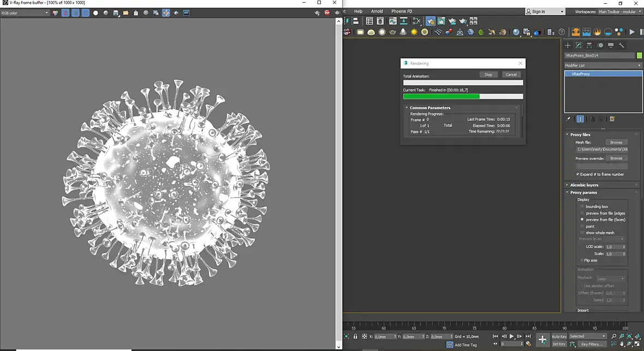The image size is (644, 351).
Task: Enable the Flip axis checkbox
Action: 582,260
